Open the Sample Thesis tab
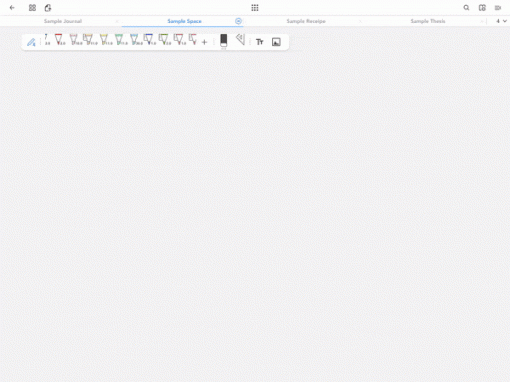The image size is (510, 382). 428,21
